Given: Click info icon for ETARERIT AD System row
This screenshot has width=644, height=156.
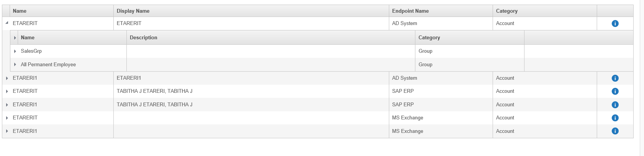Looking at the screenshot, I should coord(615,23).
